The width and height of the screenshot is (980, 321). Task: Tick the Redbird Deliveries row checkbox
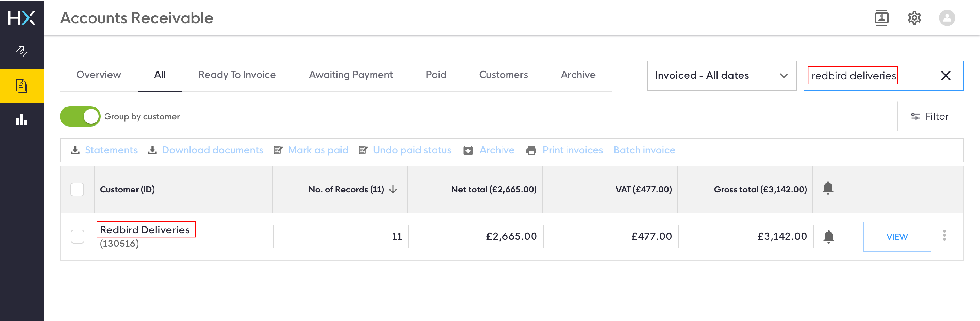pyautogui.click(x=78, y=236)
